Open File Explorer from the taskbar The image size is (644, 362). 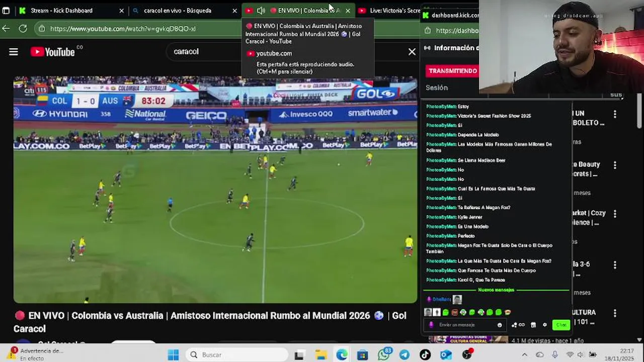(x=320, y=355)
